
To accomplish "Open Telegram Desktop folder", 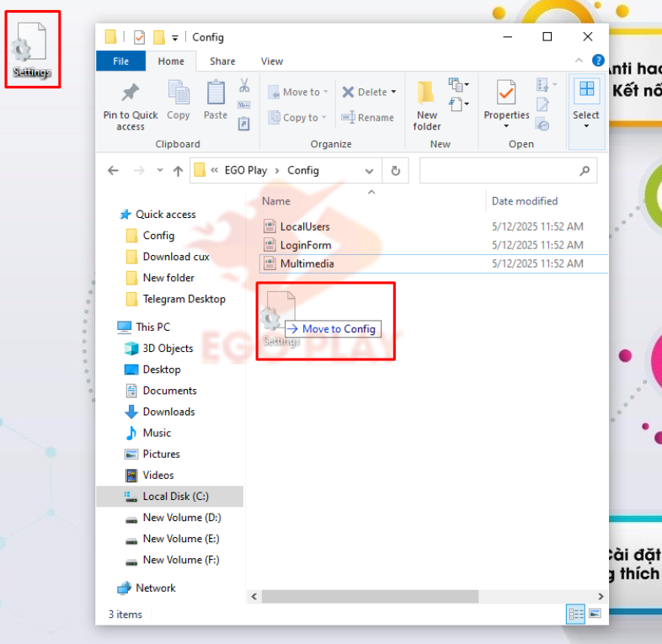I will (184, 299).
